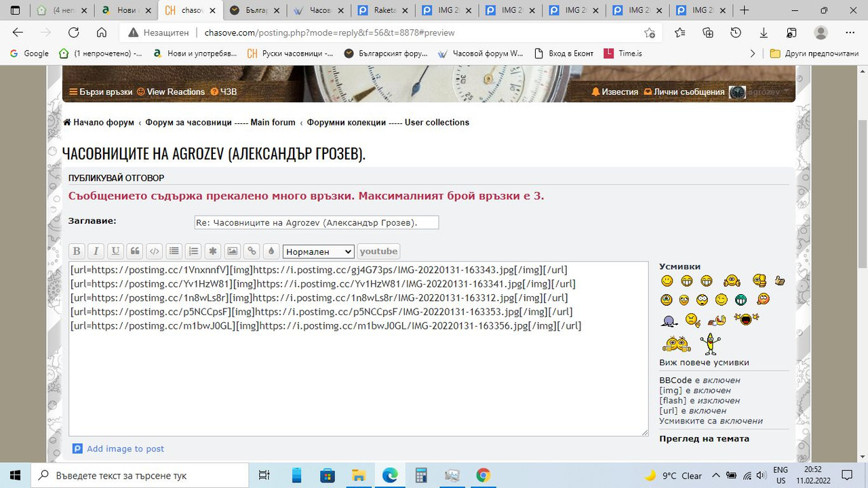Insert the laughing clapping smiley
Viewport: 868px width, 488px height.
(747, 319)
